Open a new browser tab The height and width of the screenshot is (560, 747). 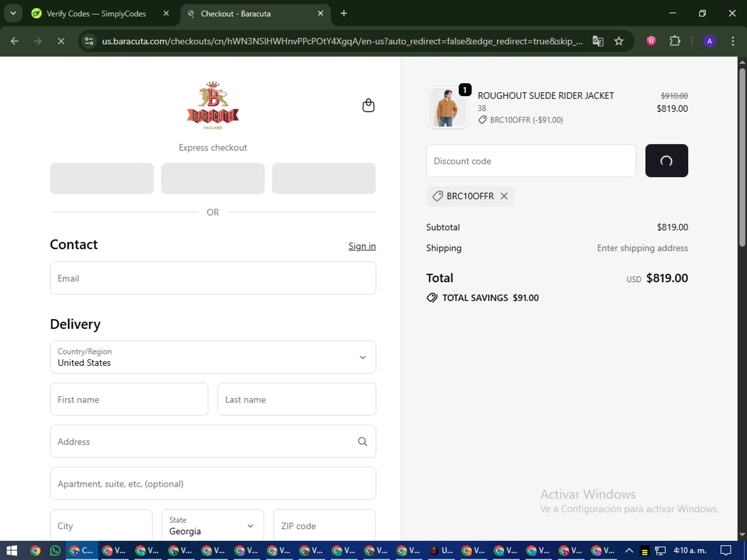[344, 13]
